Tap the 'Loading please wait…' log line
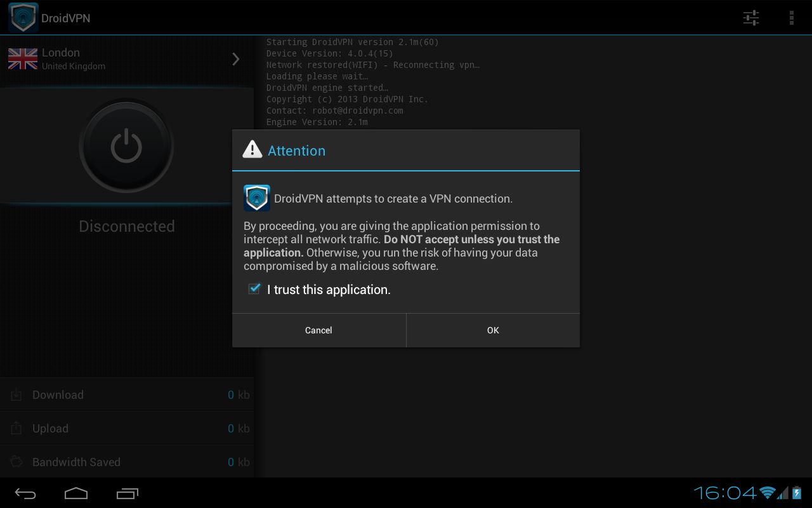The width and height of the screenshot is (812, 508). tap(317, 76)
